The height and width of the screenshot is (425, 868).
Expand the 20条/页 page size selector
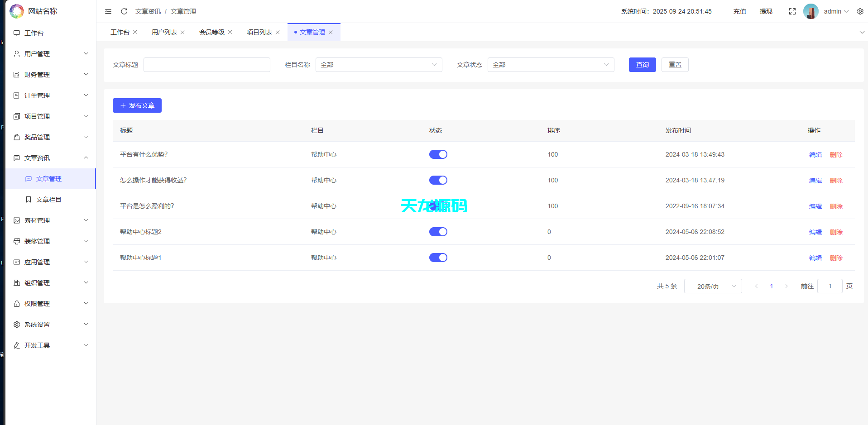pos(713,286)
